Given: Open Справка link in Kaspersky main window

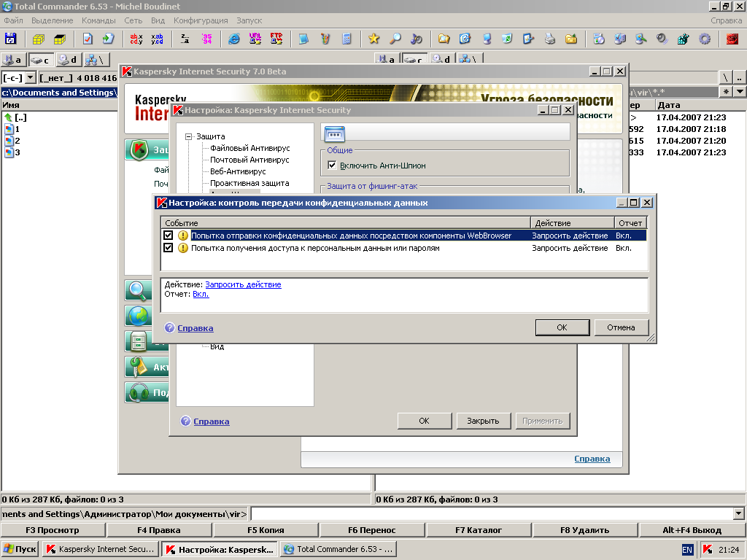Looking at the screenshot, I should (x=592, y=459).
